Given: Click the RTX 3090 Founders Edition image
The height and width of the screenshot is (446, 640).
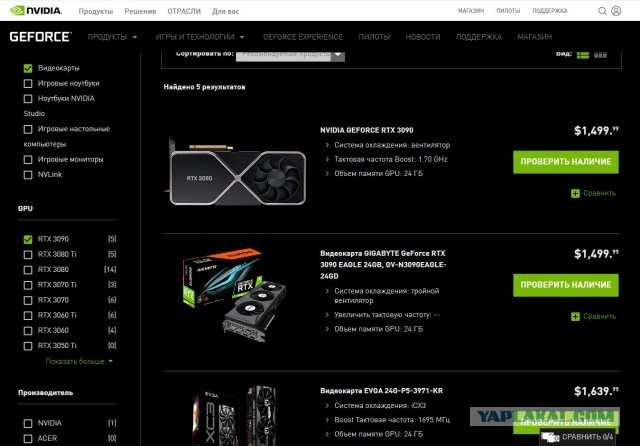Looking at the screenshot, I should (x=237, y=173).
